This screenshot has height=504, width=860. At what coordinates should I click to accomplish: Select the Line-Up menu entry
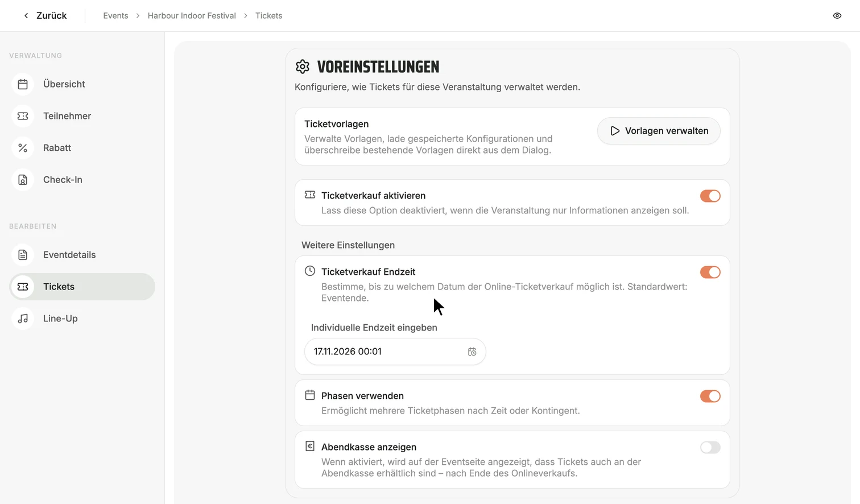[82, 319]
